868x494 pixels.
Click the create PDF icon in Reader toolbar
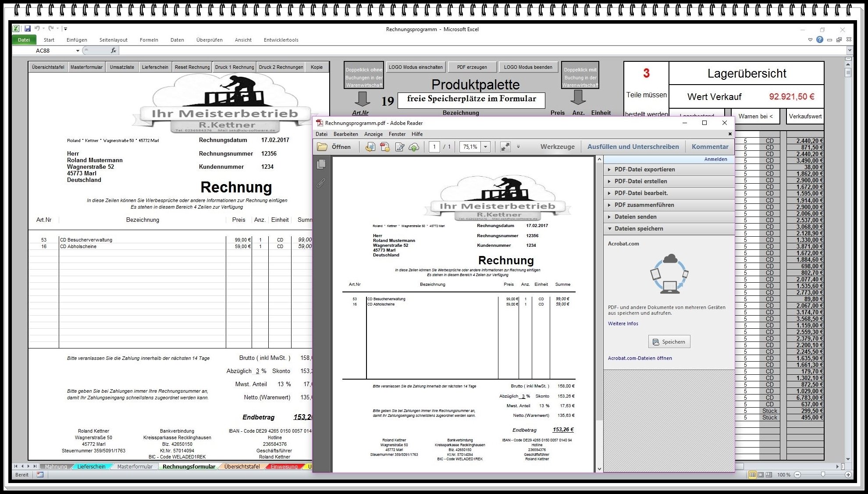pos(385,147)
